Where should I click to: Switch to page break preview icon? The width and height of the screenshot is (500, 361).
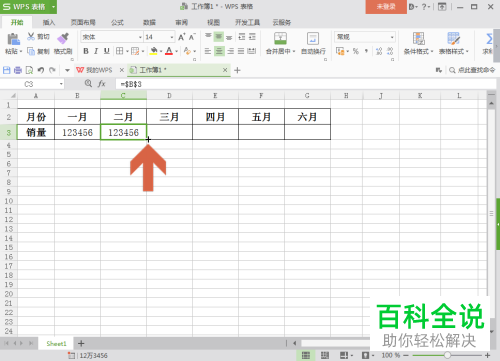(x=325, y=355)
